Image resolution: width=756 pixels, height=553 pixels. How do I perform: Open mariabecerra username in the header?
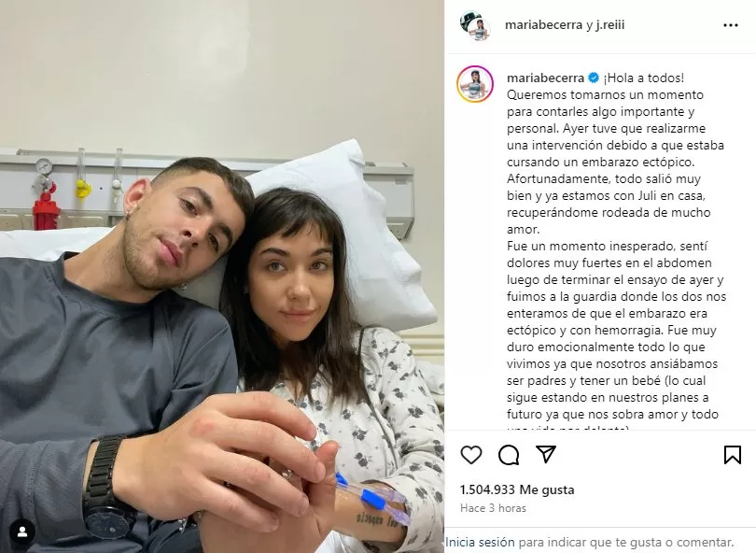click(543, 25)
